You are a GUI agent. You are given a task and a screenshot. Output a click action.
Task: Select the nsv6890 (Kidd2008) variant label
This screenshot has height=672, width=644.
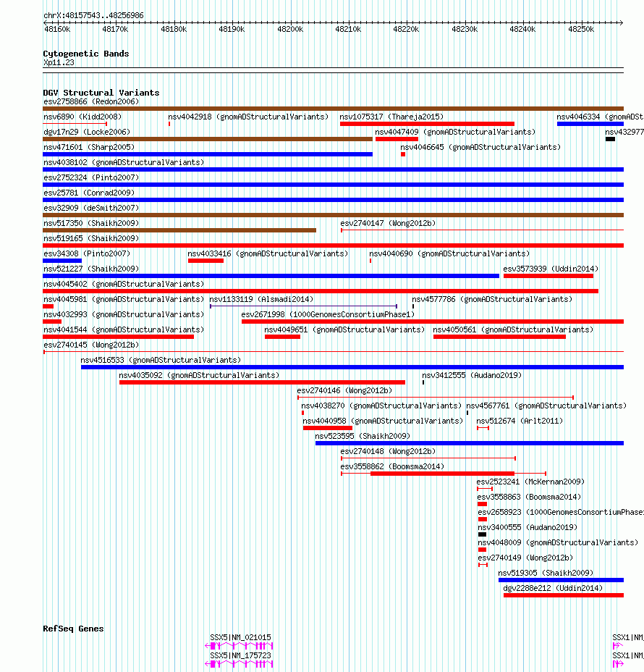pos(82,117)
